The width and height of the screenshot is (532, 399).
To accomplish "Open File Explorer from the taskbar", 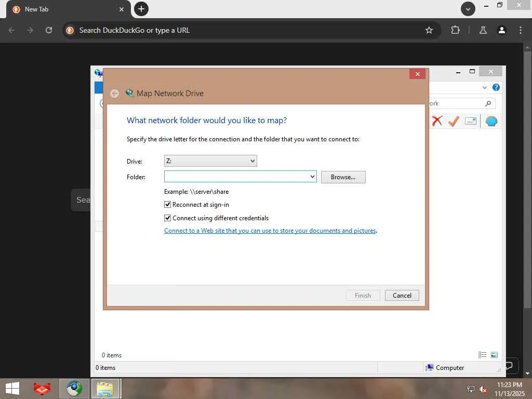I will coord(105,389).
